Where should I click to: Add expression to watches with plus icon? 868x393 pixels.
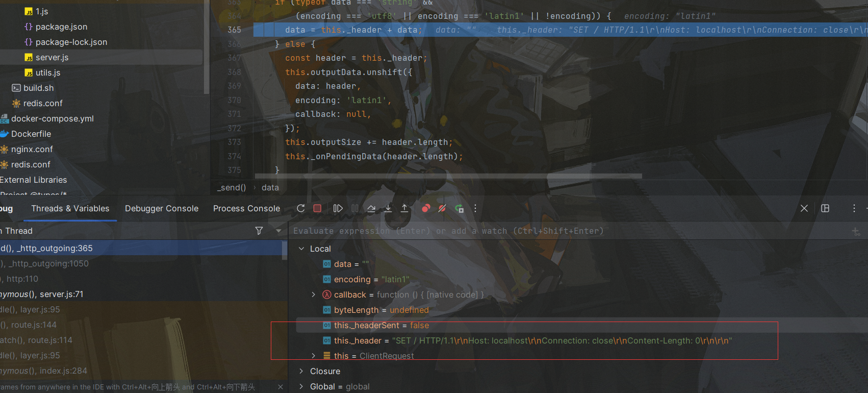pyautogui.click(x=855, y=231)
